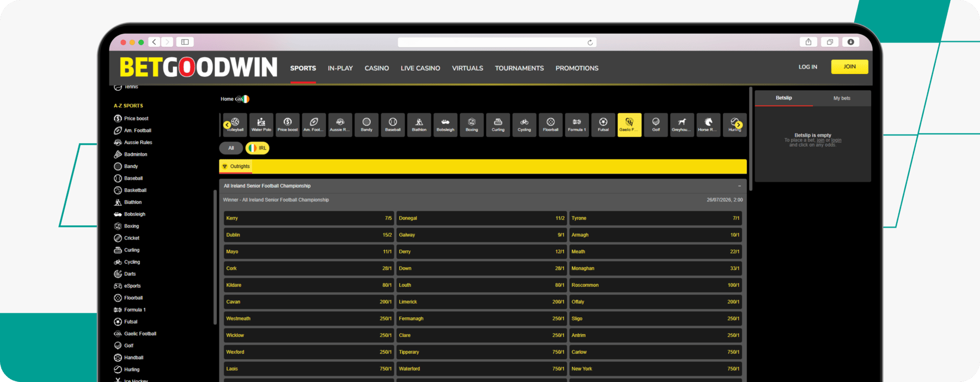980x382 pixels.
Task: Click the BETGOODWIN logo
Action: click(x=198, y=67)
